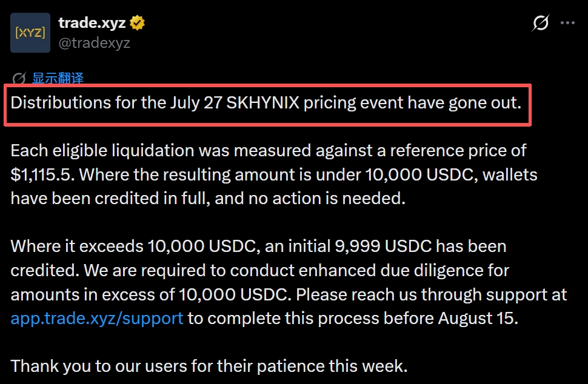Open the [XYZ] profile avatar
Screen dimensions: 588x384
pyautogui.click(x=30, y=33)
